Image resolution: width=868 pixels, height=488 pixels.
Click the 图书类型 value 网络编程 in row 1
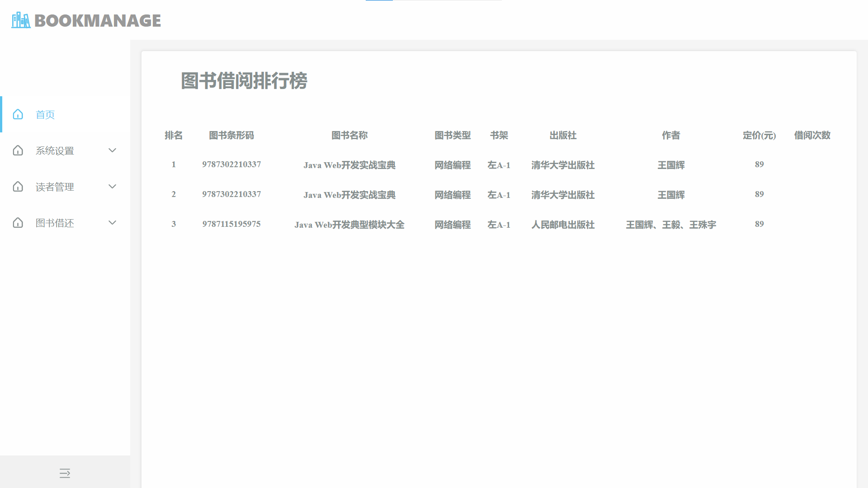pyautogui.click(x=453, y=165)
